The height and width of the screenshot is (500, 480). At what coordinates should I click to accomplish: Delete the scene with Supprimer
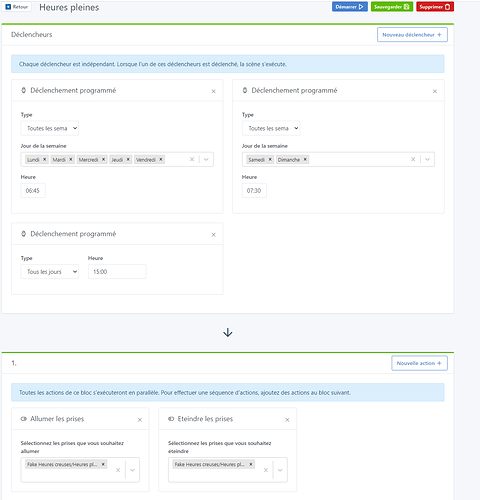[x=435, y=7]
